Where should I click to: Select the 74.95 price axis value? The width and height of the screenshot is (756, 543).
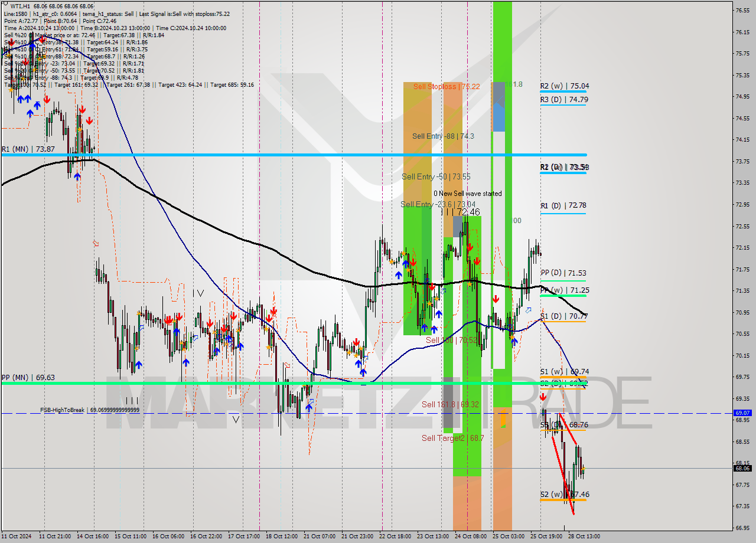(x=742, y=96)
